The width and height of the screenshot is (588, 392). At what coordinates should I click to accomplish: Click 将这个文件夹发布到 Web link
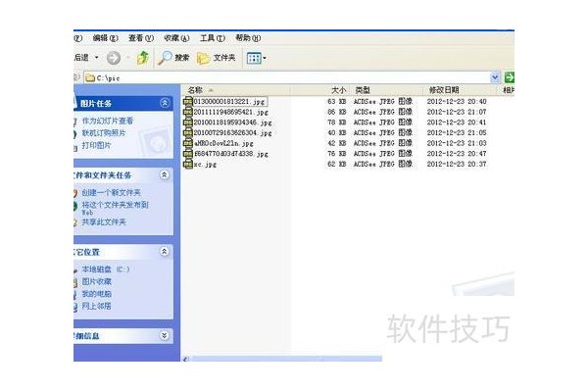click(x=115, y=208)
